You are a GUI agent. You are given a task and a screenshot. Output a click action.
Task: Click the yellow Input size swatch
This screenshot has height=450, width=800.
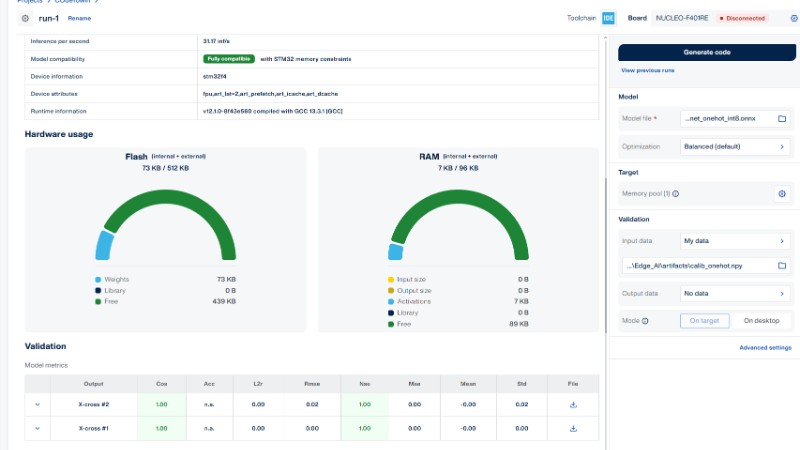click(x=391, y=280)
